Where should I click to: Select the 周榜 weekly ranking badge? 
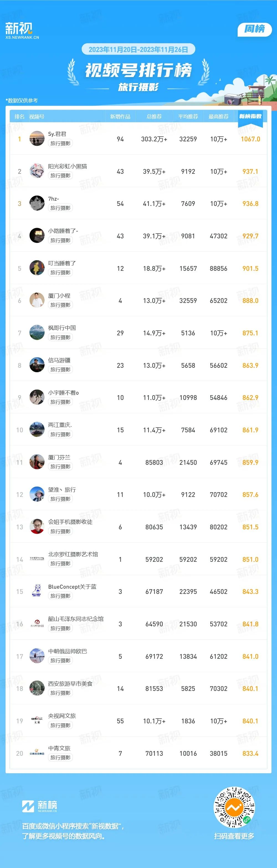254,29
